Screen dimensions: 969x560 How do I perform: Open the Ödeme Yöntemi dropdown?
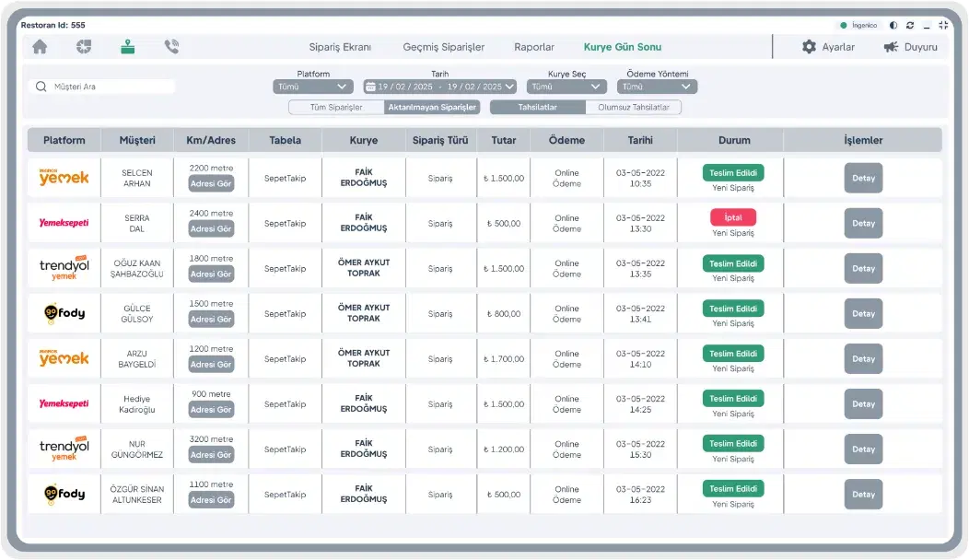click(x=657, y=87)
